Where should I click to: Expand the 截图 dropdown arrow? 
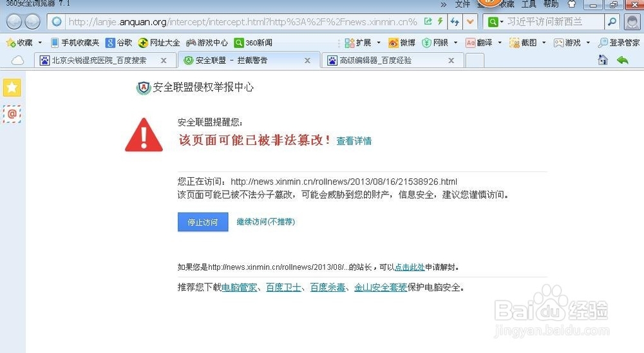(x=544, y=43)
